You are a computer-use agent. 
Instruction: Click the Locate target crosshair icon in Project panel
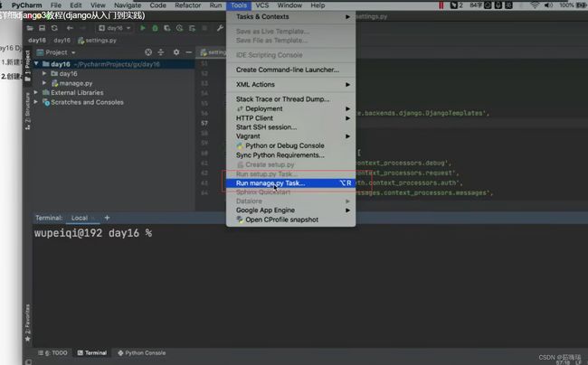(148, 52)
